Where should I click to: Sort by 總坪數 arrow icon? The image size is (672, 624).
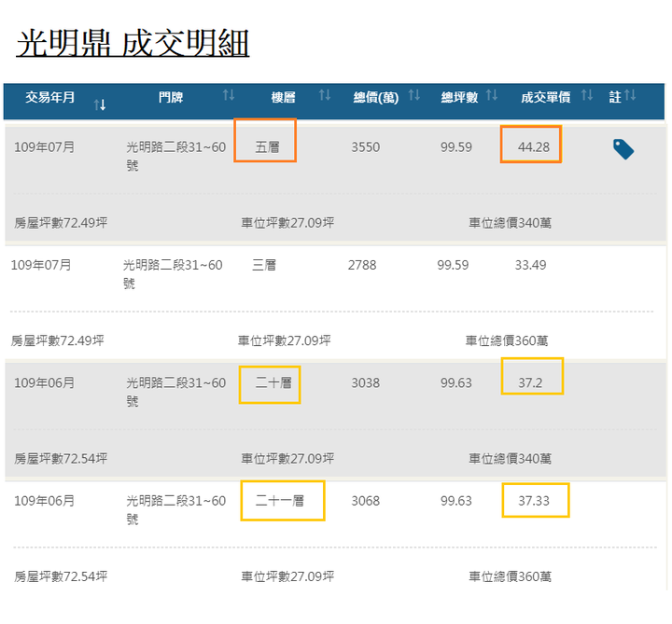(x=492, y=94)
